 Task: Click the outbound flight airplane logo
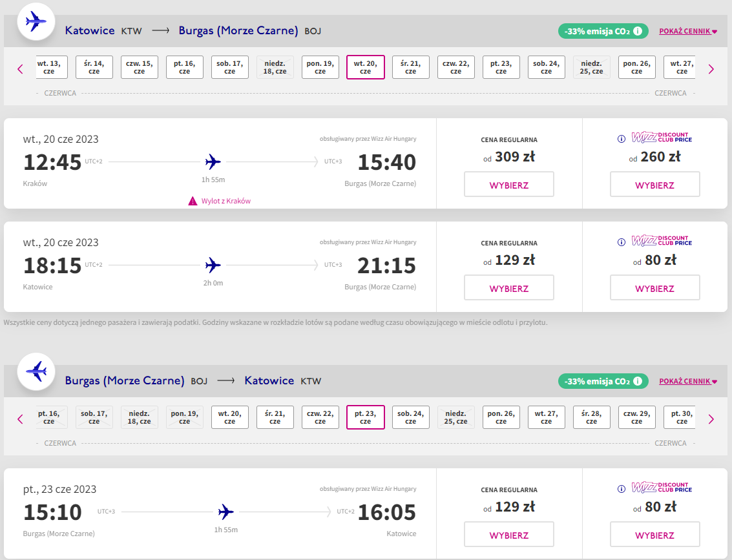pos(36,21)
